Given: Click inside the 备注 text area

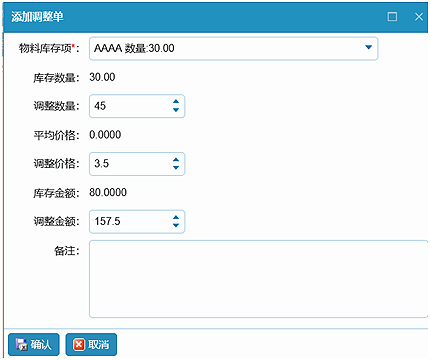Looking at the screenshot, I should pos(258,279).
